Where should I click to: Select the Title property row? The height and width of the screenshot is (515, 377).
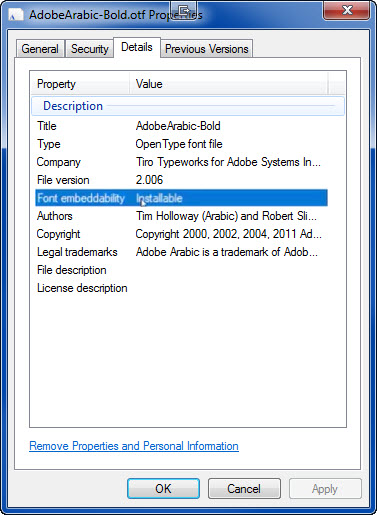[x=181, y=126]
